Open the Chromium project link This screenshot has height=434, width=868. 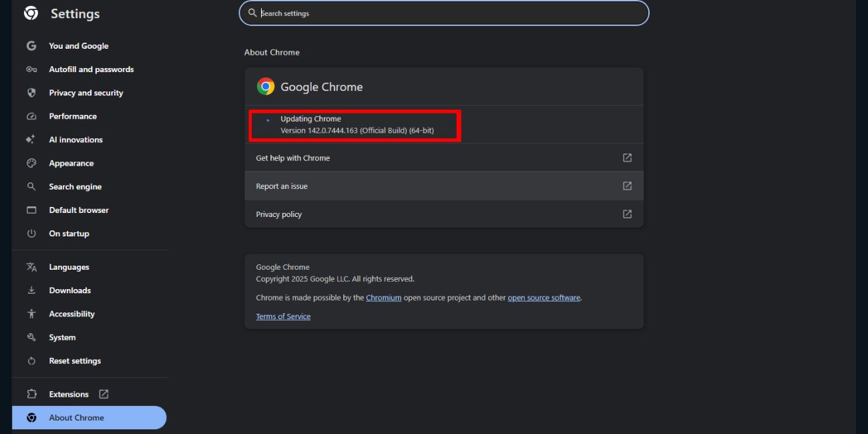383,297
